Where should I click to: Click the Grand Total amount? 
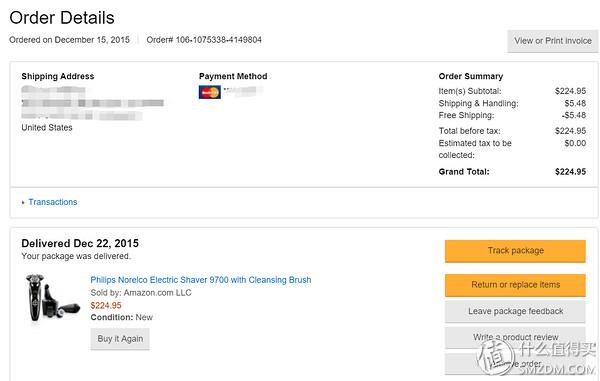click(570, 172)
